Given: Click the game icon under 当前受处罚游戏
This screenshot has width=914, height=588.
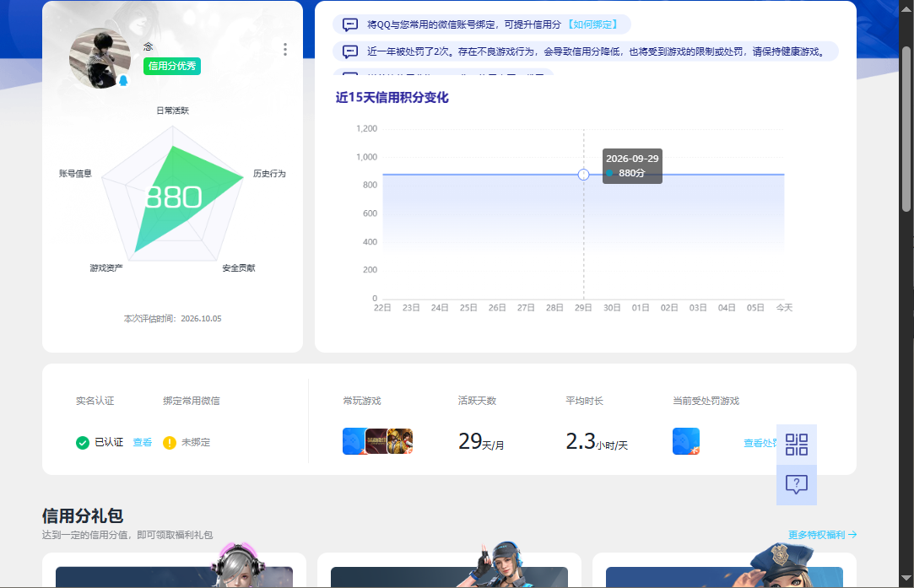Looking at the screenshot, I should 686,441.
